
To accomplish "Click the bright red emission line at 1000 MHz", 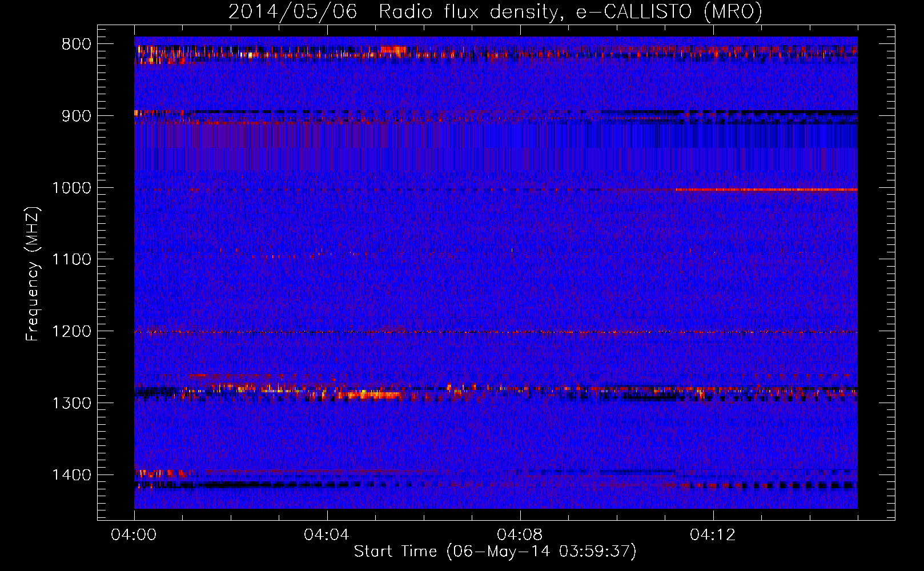I will coord(766,190).
